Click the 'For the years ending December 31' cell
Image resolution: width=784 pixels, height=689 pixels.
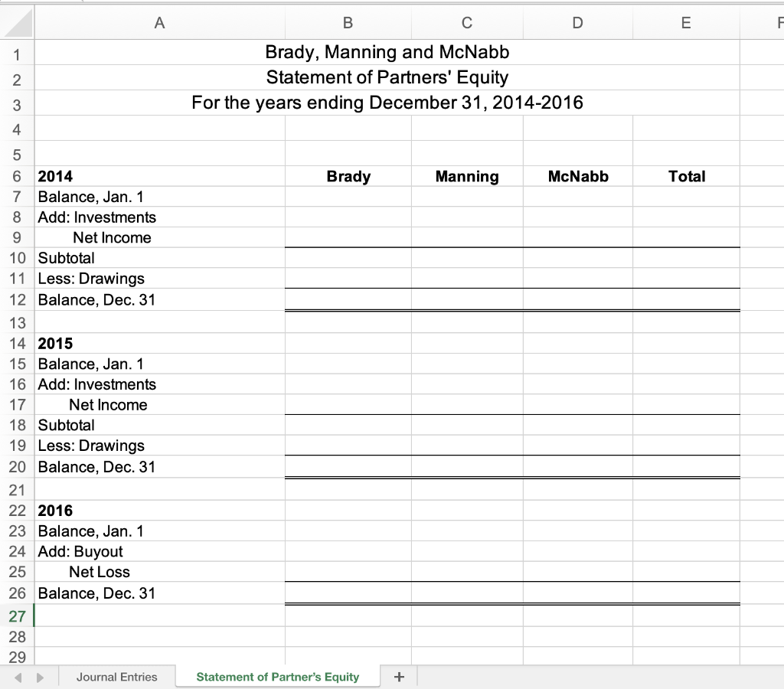click(x=387, y=103)
